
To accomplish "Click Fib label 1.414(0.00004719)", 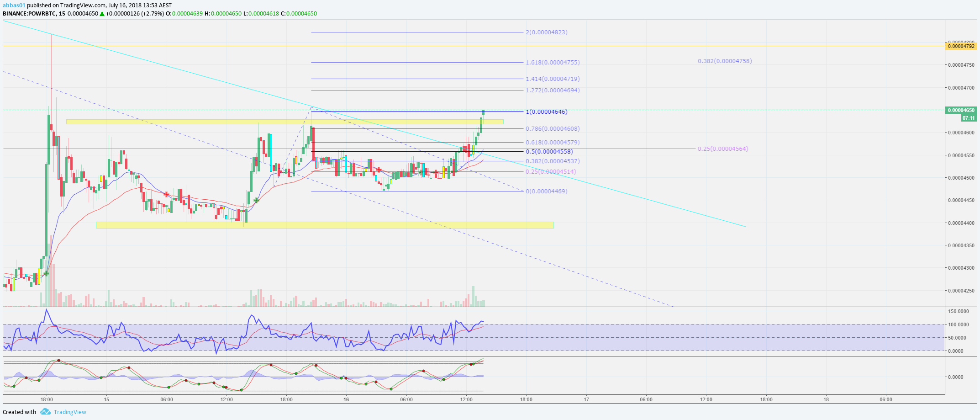I will [x=553, y=79].
